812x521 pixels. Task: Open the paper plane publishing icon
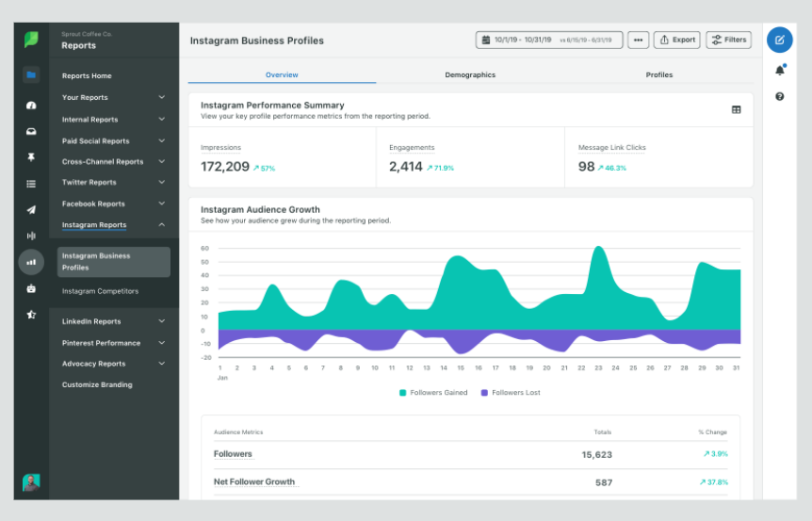31,209
